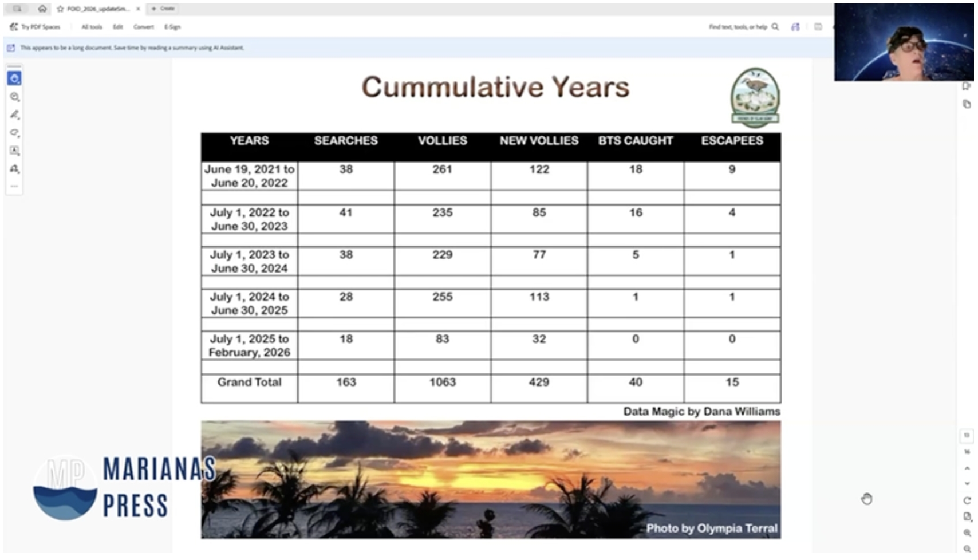
Task: Open the bookmarks panel on right edge
Action: 967,86
